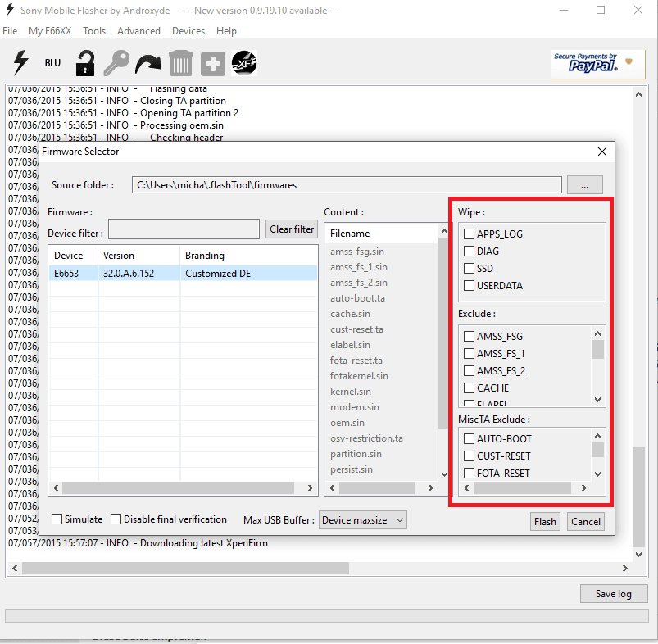The image size is (658, 644).
Task: Exclude the CACHE partition
Action: (x=469, y=388)
